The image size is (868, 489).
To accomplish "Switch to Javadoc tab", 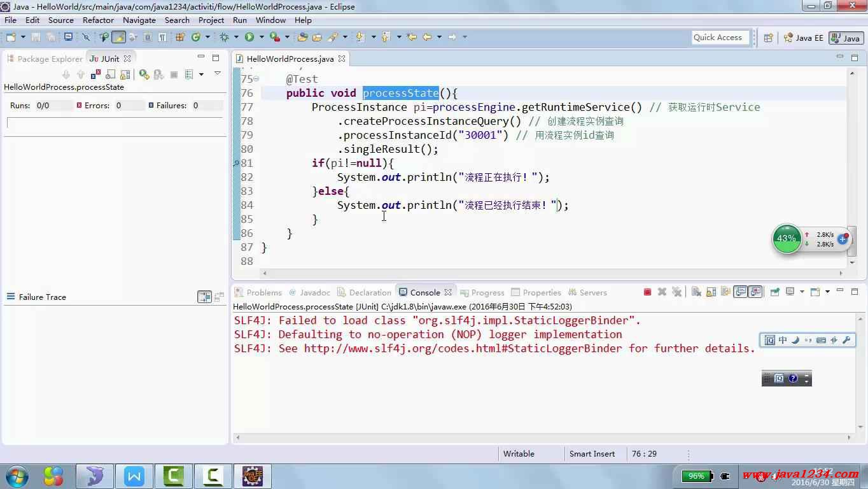I will (x=309, y=292).
